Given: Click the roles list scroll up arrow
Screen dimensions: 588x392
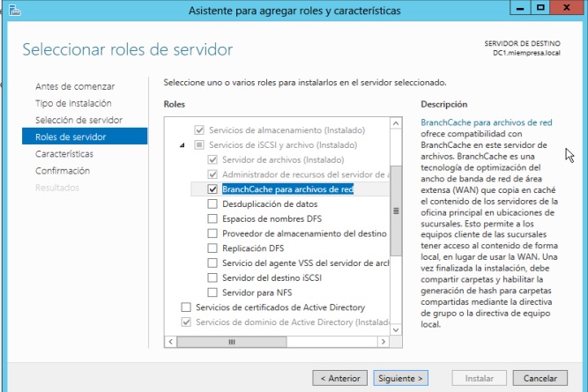Looking at the screenshot, I should (396, 122).
